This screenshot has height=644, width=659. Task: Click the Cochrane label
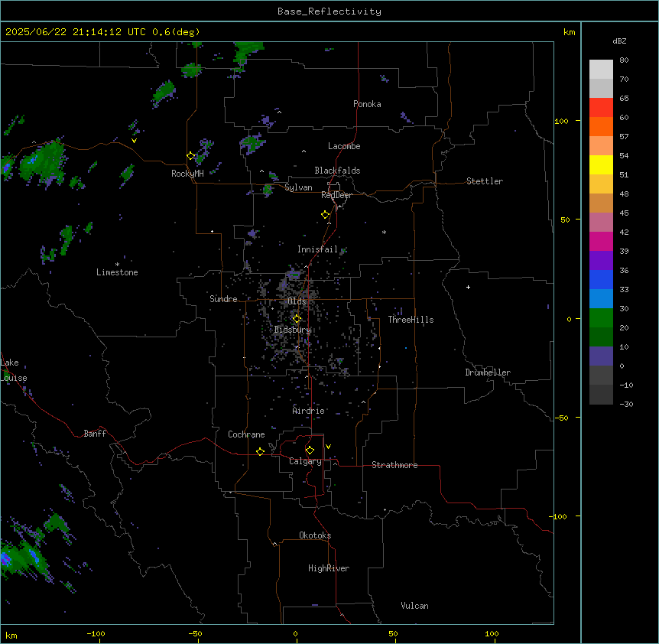[246, 434]
